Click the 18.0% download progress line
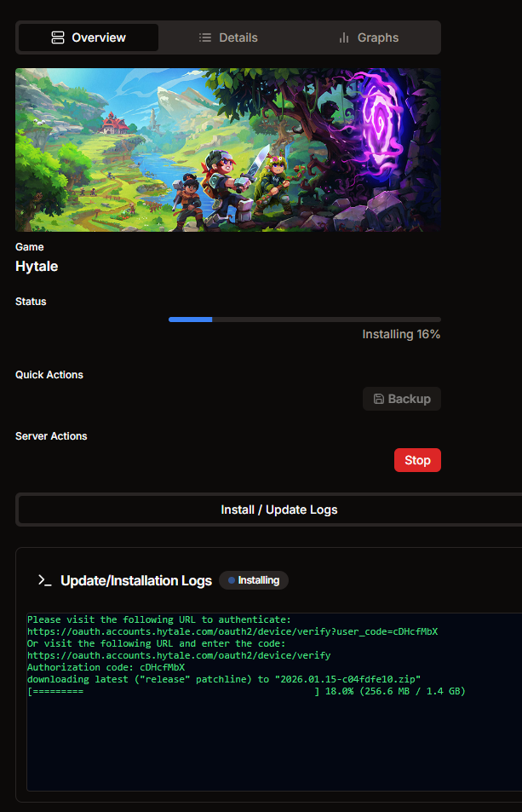Image resolution: width=522 pixels, height=812 pixels. [x=246, y=691]
